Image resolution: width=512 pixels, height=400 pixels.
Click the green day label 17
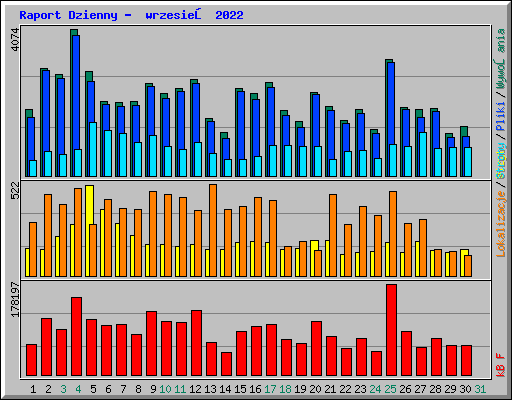270,389
